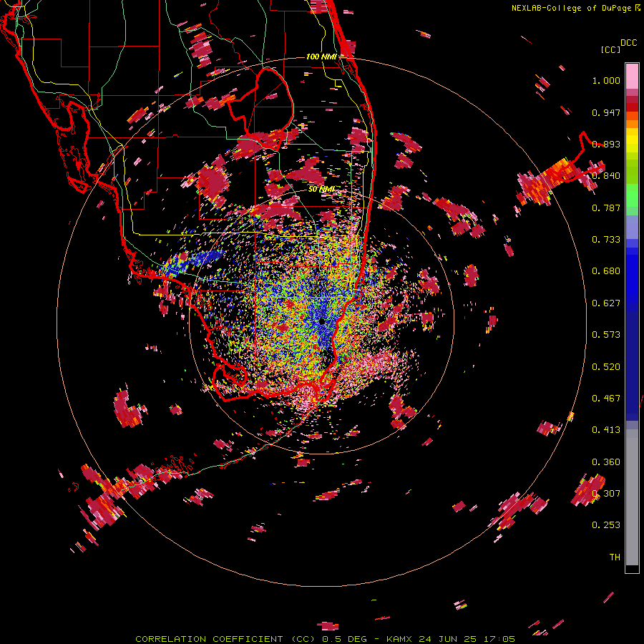This screenshot has width=644, height=644.
Task: Click the [CC] units label above color bar
Action: click(x=610, y=49)
